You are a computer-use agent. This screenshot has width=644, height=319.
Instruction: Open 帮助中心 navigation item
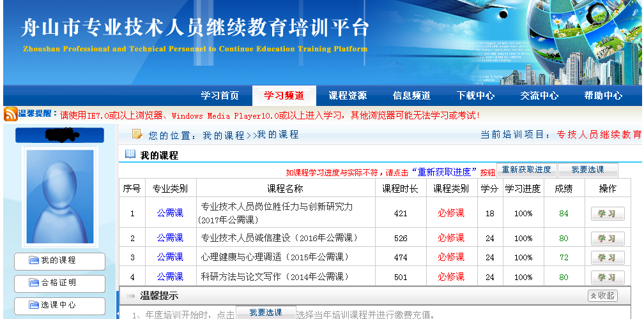click(x=603, y=96)
